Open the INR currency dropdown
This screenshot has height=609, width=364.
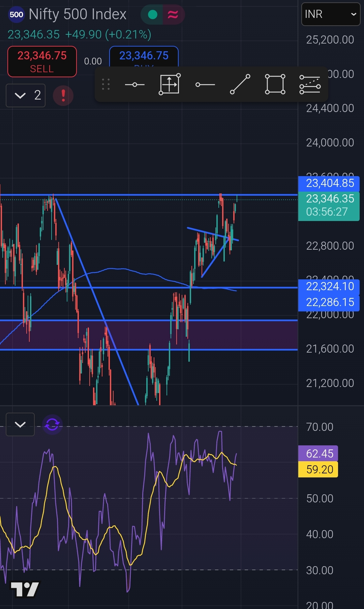tap(330, 14)
